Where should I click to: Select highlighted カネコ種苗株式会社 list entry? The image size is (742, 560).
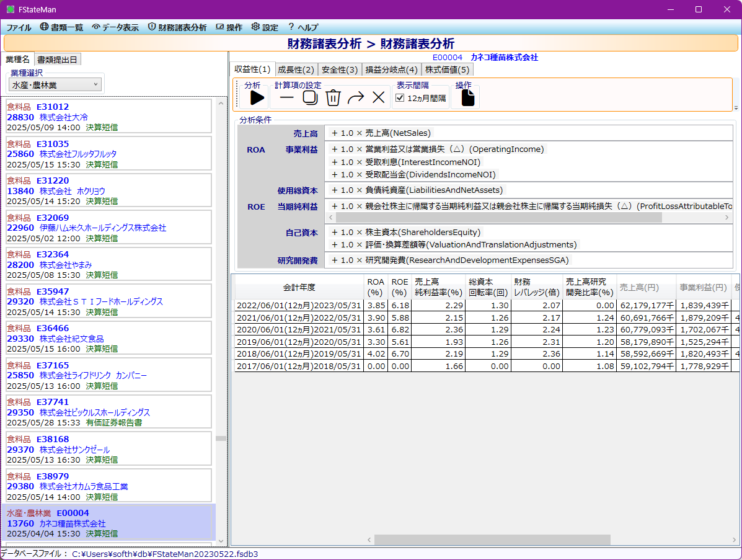(108, 523)
